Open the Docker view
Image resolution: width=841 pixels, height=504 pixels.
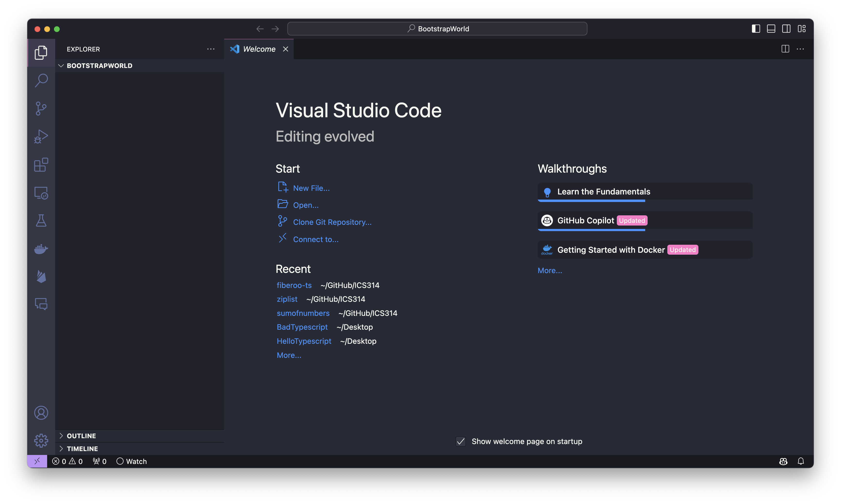(41, 249)
